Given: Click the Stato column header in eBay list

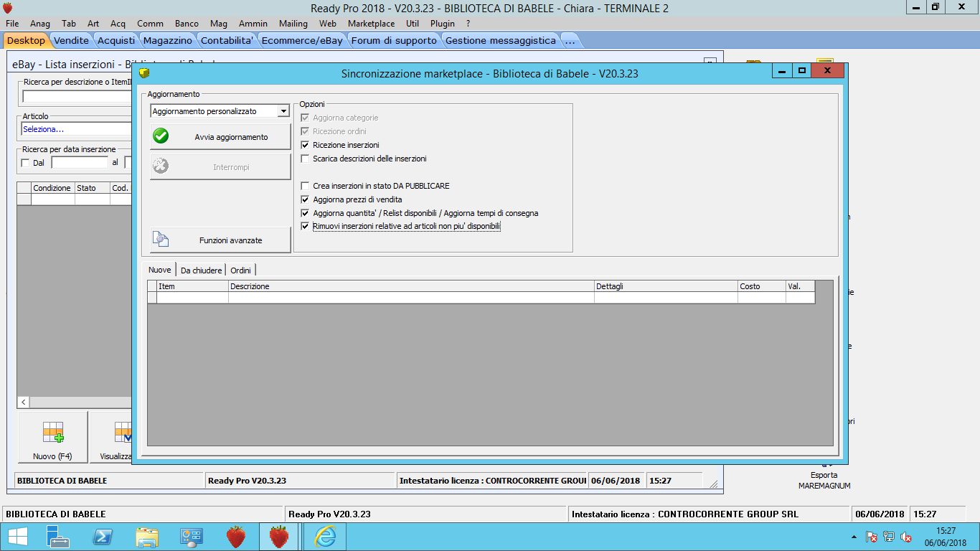Looking at the screenshot, I should [93, 188].
